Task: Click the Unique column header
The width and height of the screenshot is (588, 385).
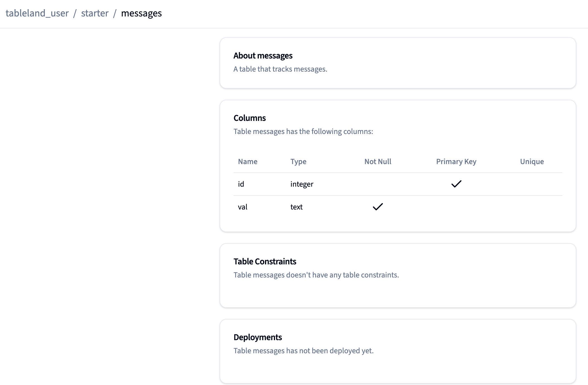Action: pyautogui.click(x=532, y=162)
